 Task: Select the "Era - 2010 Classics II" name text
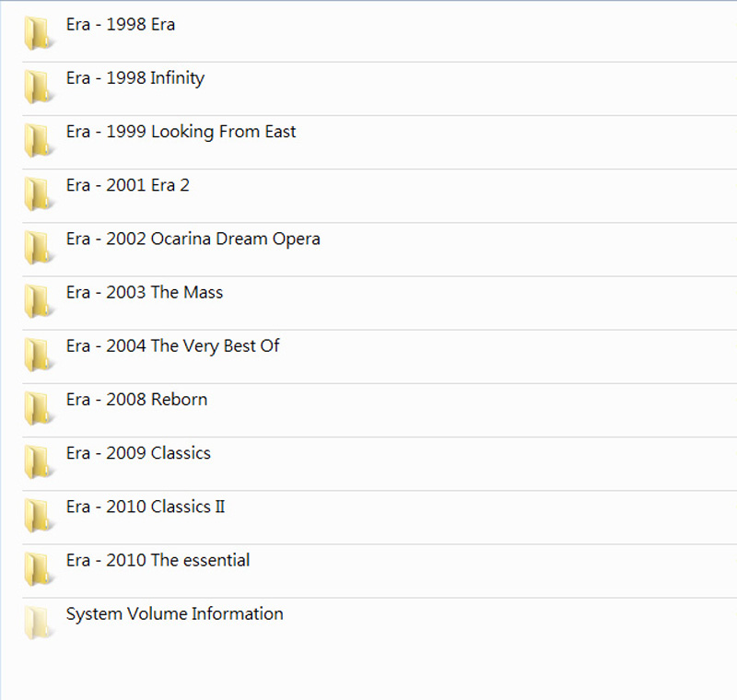click(x=145, y=507)
